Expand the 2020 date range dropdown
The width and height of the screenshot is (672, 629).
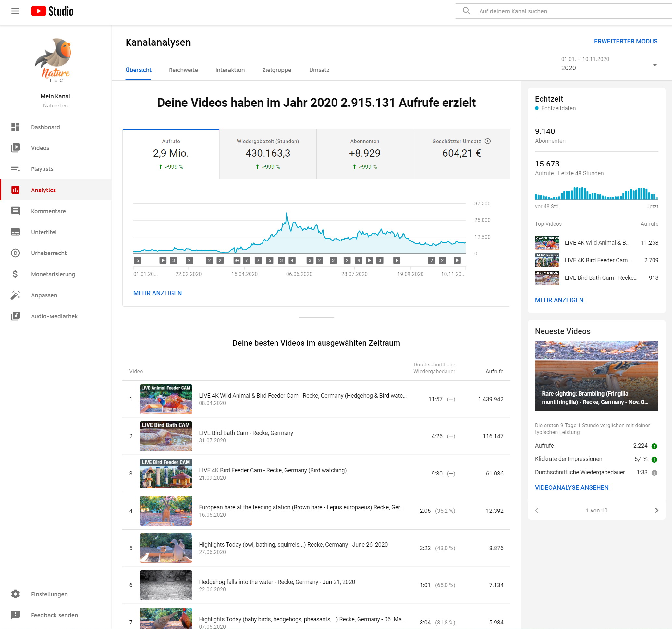pos(654,65)
